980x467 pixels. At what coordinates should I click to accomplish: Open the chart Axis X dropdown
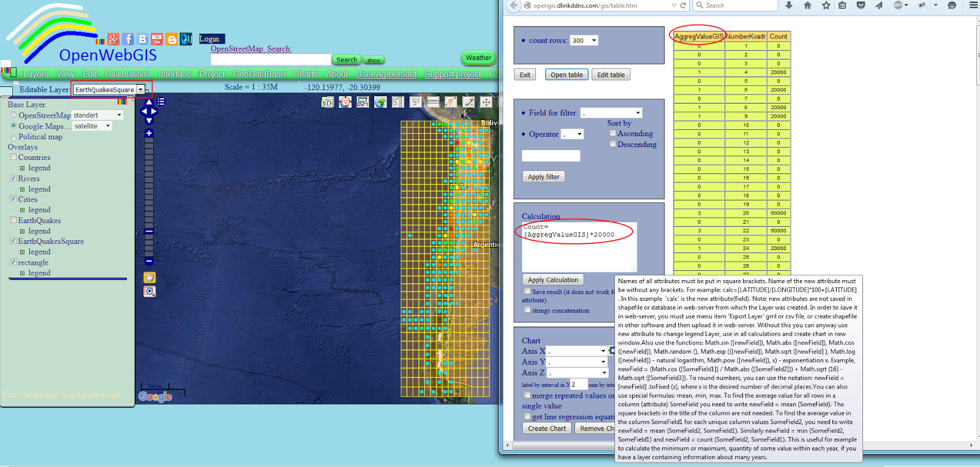click(578, 351)
